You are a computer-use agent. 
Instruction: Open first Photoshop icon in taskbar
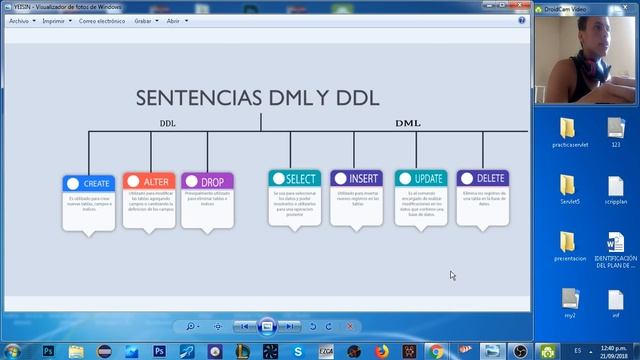pos(48,351)
